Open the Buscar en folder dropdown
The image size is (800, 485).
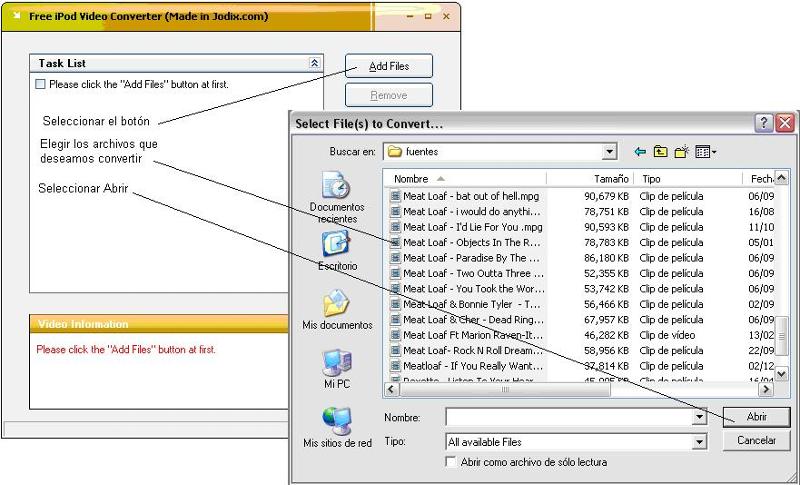coord(609,151)
